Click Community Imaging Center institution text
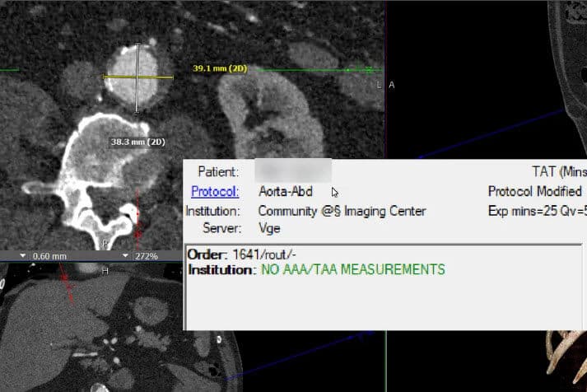The image size is (587, 392). tap(342, 211)
